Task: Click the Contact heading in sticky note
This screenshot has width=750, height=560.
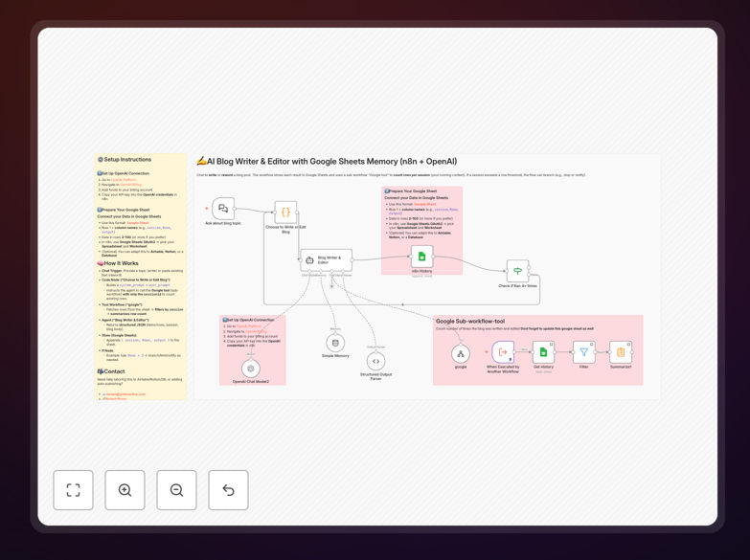Action: point(111,371)
